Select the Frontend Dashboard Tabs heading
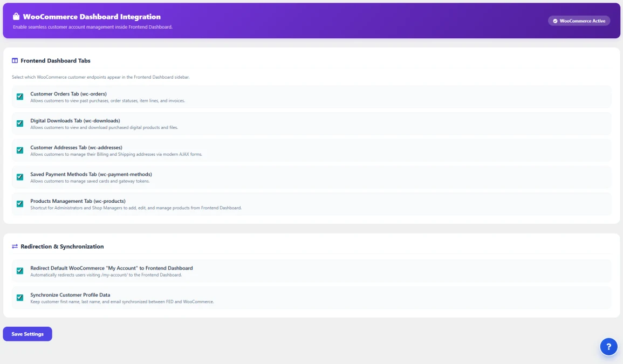The height and width of the screenshot is (364, 623). [56, 61]
